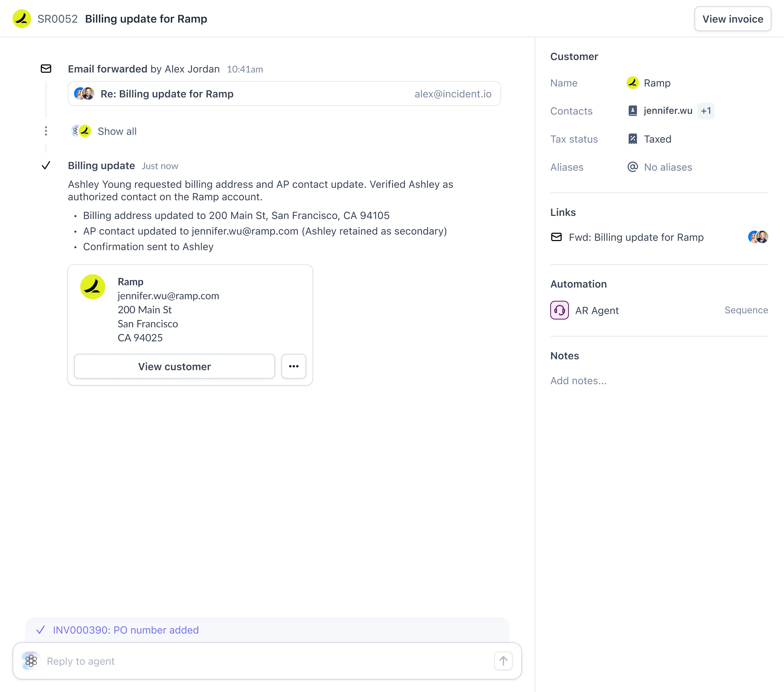Click the Ramp logo in header
784x692 pixels.
tap(22, 19)
